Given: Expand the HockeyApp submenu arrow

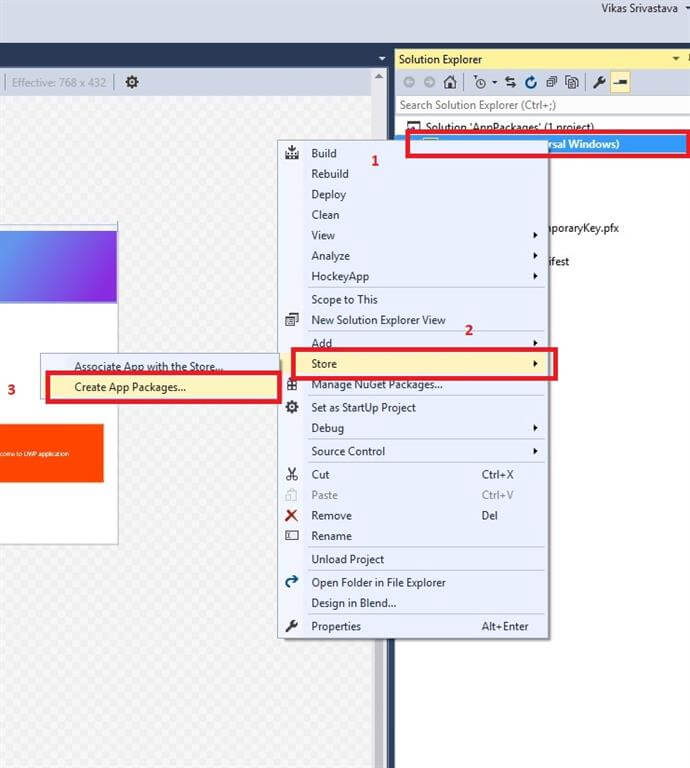Looking at the screenshot, I should click(535, 276).
